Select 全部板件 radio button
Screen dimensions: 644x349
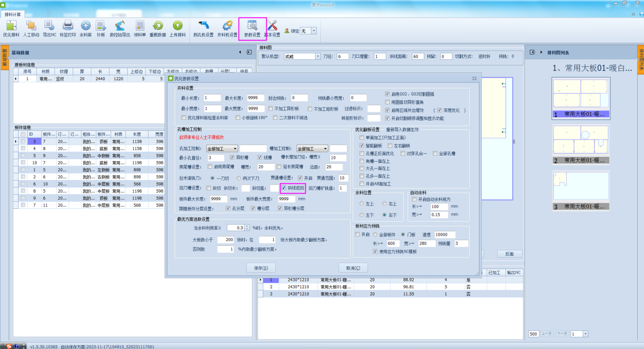click(x=375, y=234)
